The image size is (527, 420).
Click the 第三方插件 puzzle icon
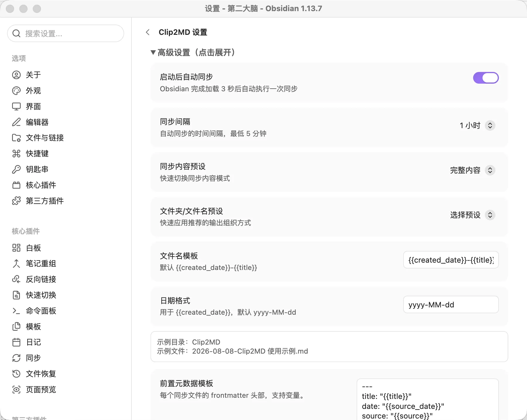[16, 201]
